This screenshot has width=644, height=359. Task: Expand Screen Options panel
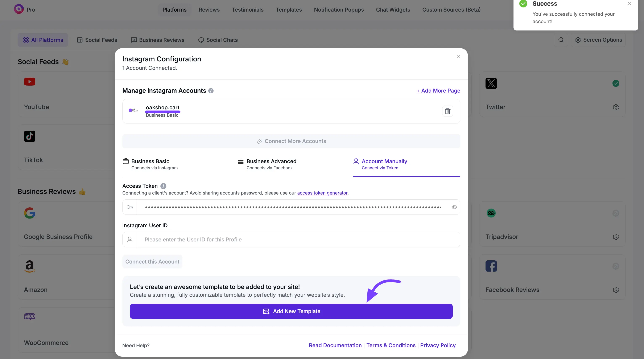(x=599, y=40)
